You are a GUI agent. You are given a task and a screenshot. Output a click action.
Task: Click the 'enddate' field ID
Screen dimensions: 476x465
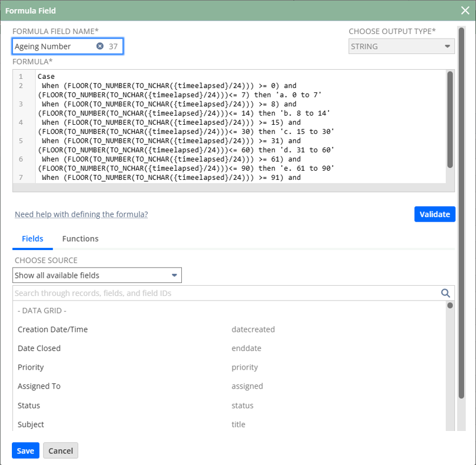click(x=246, y=348)
